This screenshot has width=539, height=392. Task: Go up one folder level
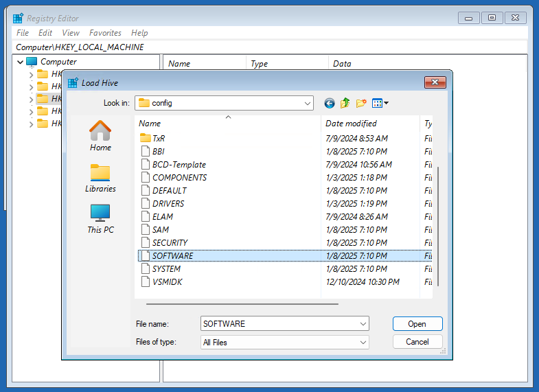point(345,103)
